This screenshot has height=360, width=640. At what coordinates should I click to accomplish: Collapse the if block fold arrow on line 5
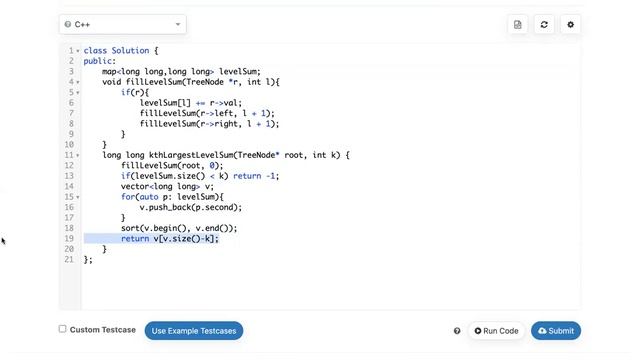pyautogui.click(x=78, y=93)
